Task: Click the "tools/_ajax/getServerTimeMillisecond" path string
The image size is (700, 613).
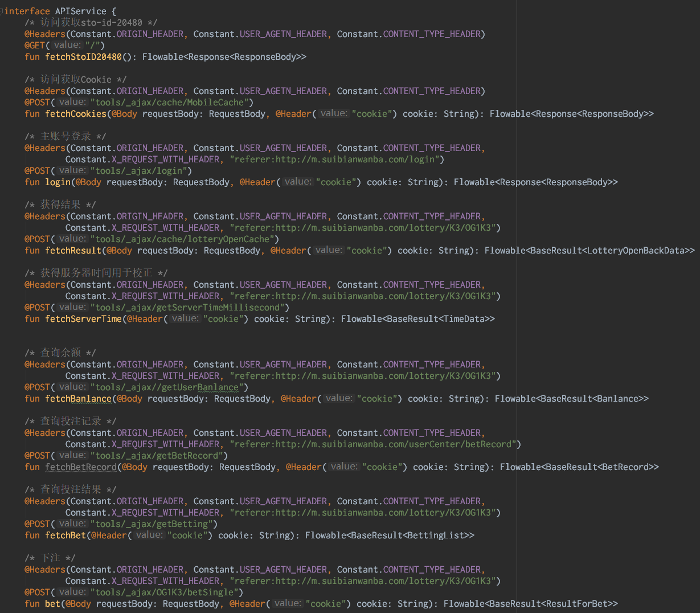Action: tap(190, 308)
